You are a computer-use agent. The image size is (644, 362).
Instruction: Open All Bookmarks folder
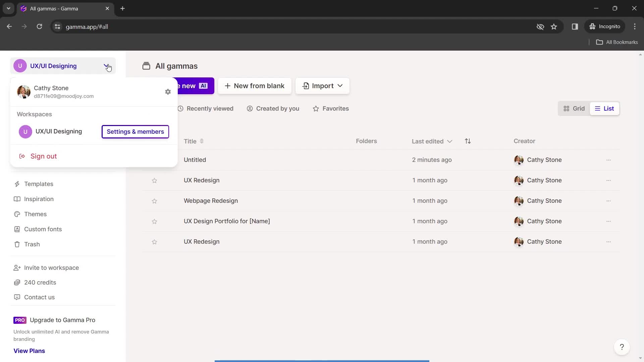pos(617,42)
